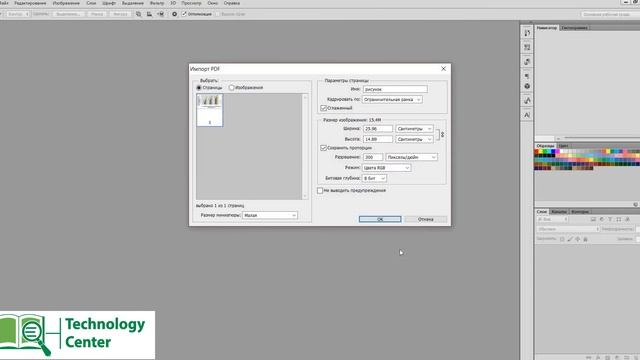This screenshot has height=360, width=640.
Task: Click Маска button in options bar
Action: pyautogui.click(x=97, y=14)
